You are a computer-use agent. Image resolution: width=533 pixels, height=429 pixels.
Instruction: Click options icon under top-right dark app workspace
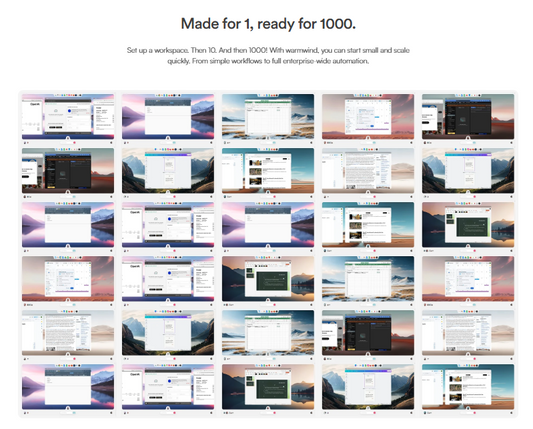(x=511, y=143)
